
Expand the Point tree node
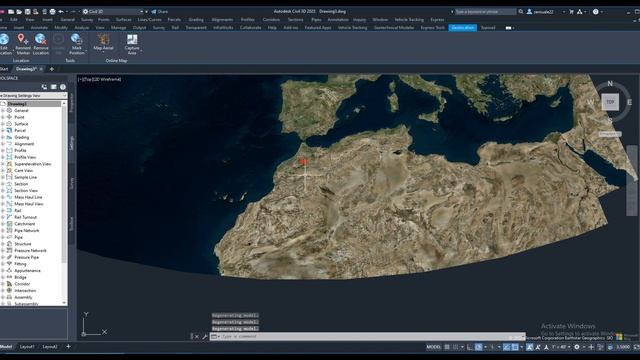click(x=3, y=117)
